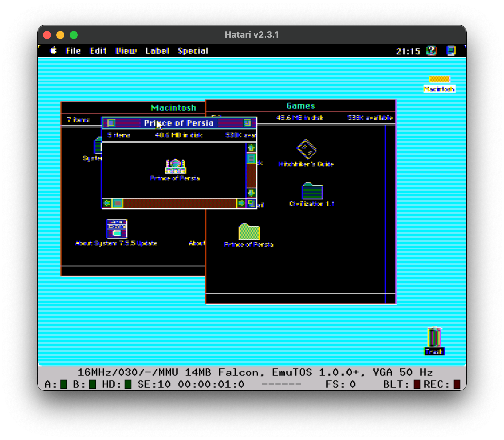Open the View menu
The image size is (504, 440).
126,51
